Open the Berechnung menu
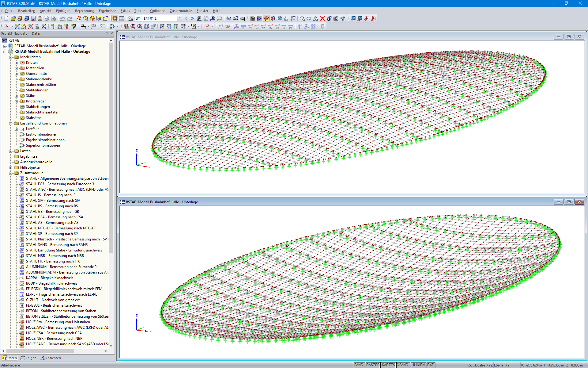 click(85, 11)
